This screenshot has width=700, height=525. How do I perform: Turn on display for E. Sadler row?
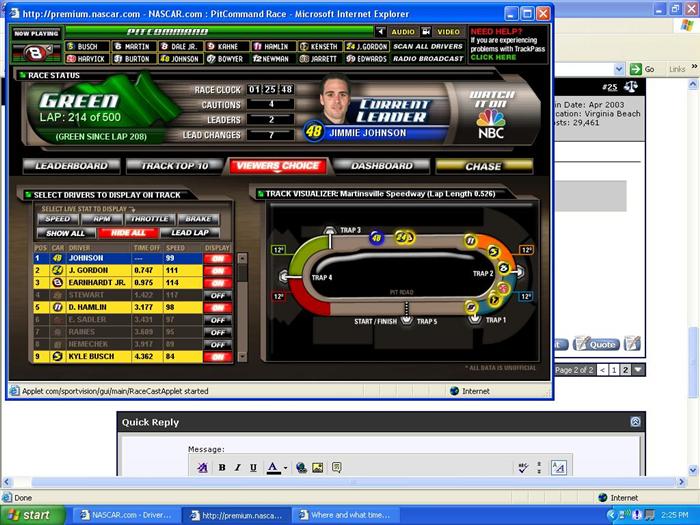point(218,320)
